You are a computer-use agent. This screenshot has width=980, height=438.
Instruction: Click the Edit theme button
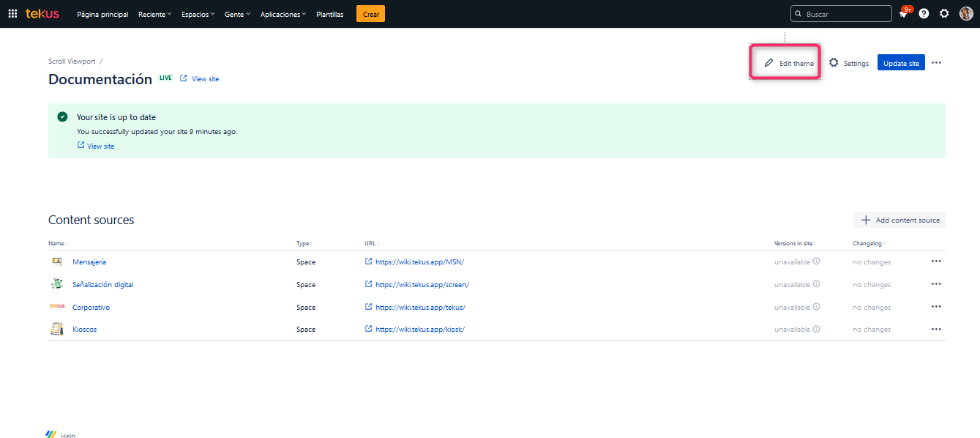point(788,63)
